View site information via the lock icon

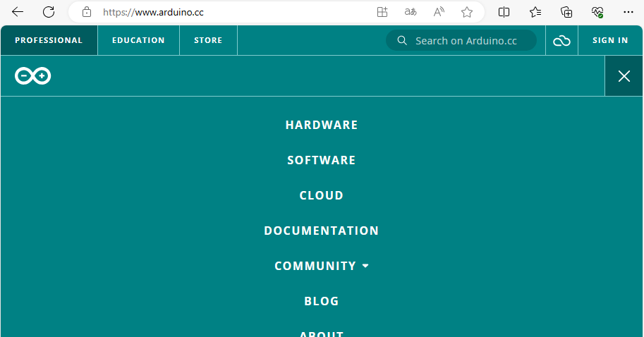point(87,12)
